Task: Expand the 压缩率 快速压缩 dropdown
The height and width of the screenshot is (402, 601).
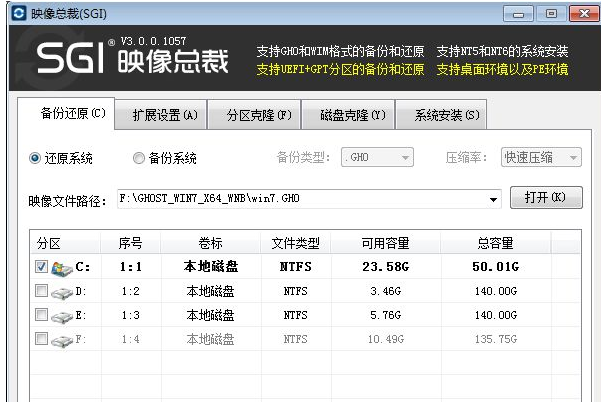Action: click(x=541, y=158)
